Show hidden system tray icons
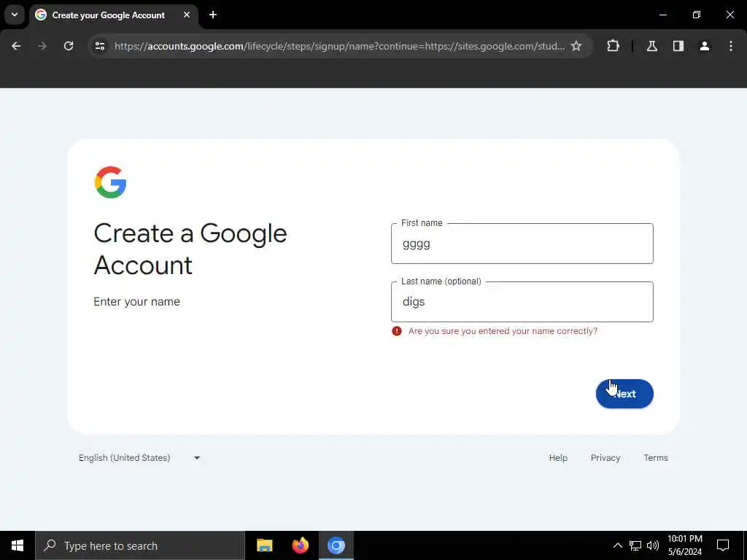 pos(617,545)
